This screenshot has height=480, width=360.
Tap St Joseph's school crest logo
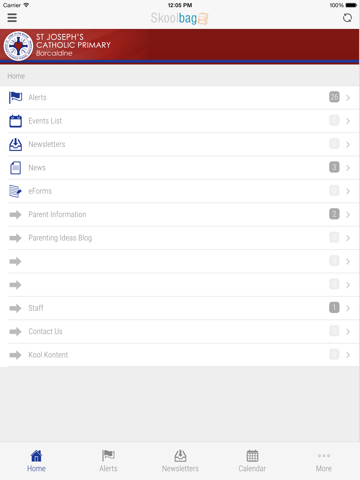tap(18, 46)
